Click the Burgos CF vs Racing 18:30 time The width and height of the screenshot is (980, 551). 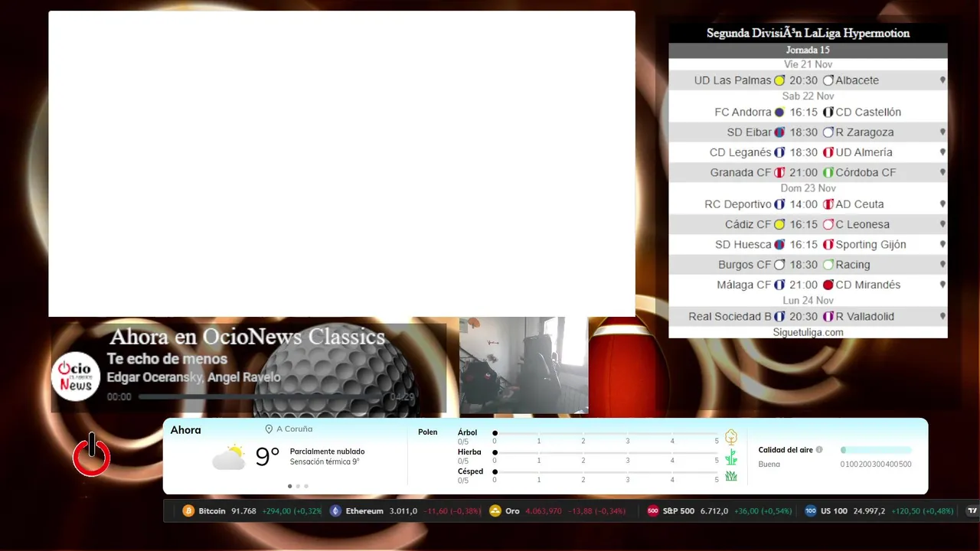804,265
